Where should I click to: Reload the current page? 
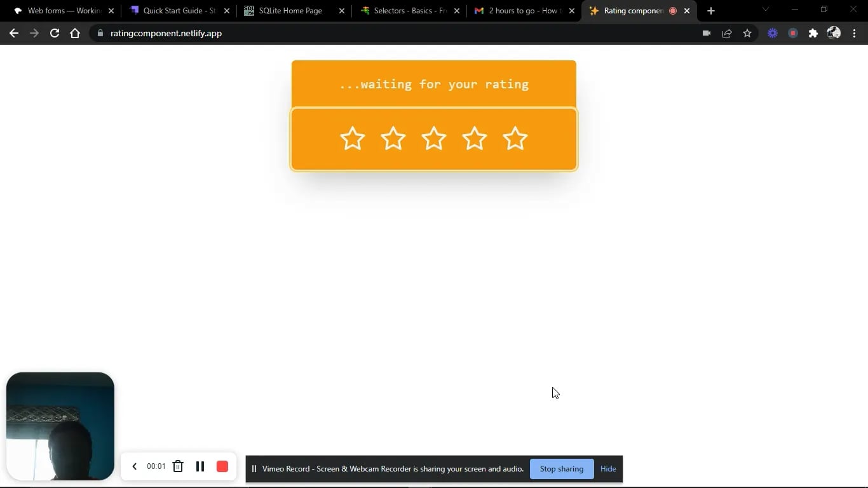pos(55,33)
